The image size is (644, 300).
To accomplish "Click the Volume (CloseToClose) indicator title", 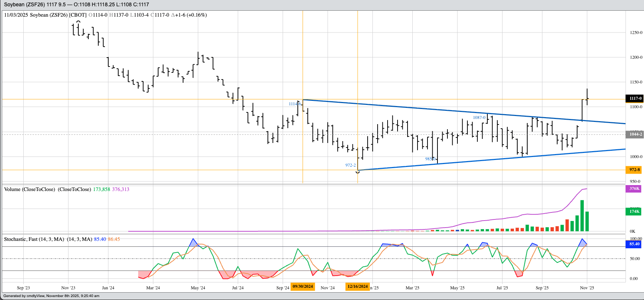I will [x=47, y=189].
